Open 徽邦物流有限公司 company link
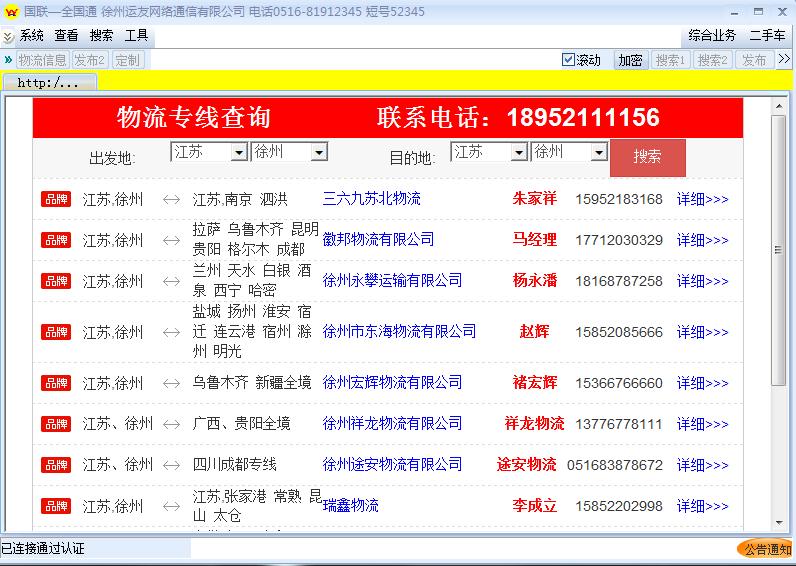This screenshot has height=566, width=796. 378,239
